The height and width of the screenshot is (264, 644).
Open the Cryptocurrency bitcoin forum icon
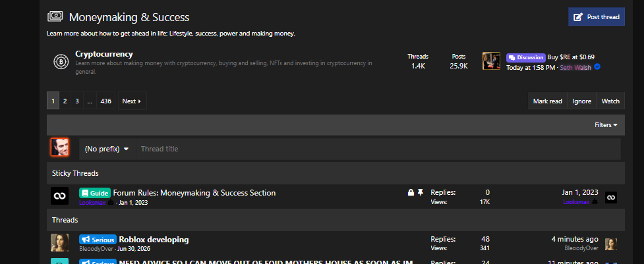61,61
